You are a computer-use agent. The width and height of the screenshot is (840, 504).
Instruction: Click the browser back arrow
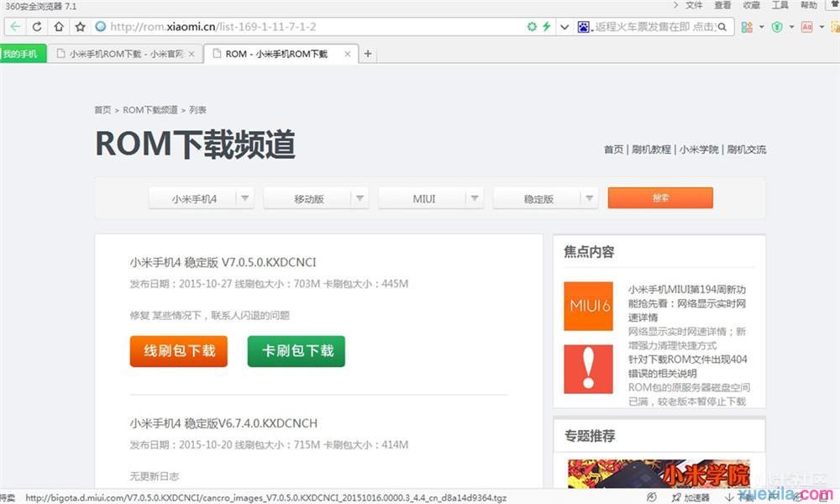15,27
